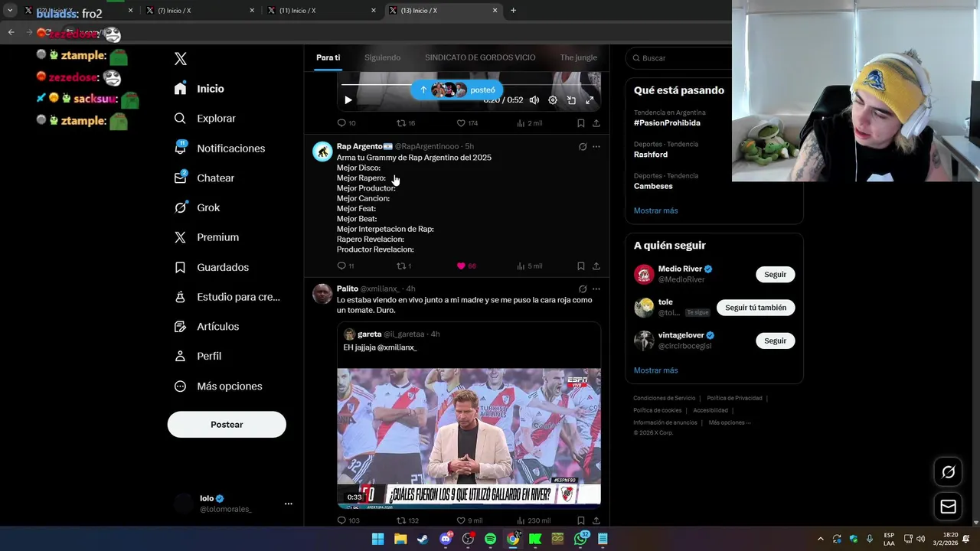This screenshot has height=551, width=980.
Task: Follow vintagelover
Action: click(x=775, y=341)
